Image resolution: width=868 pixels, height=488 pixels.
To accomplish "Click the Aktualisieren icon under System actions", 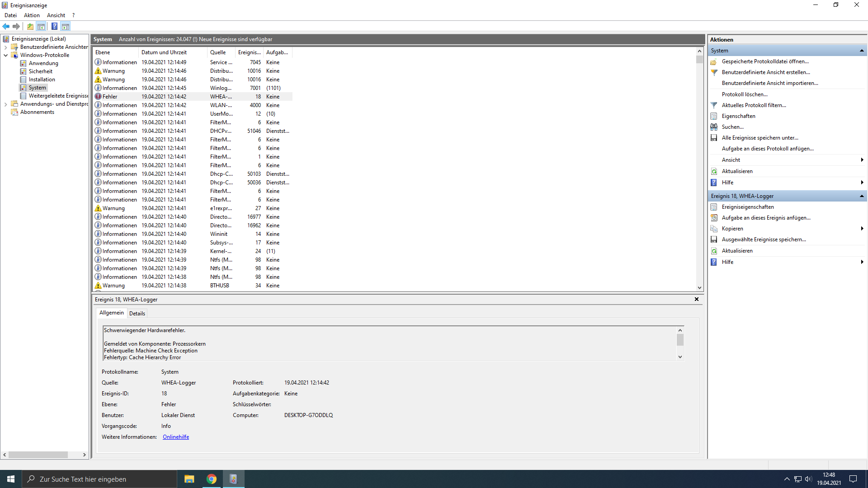I will tap(714, 171).
